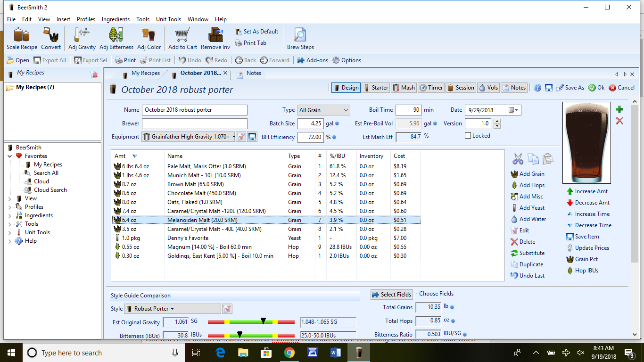Click Add to Cart icon
Image resolution: width=644 pixels, height=362 pixels.
pos(182,38)
